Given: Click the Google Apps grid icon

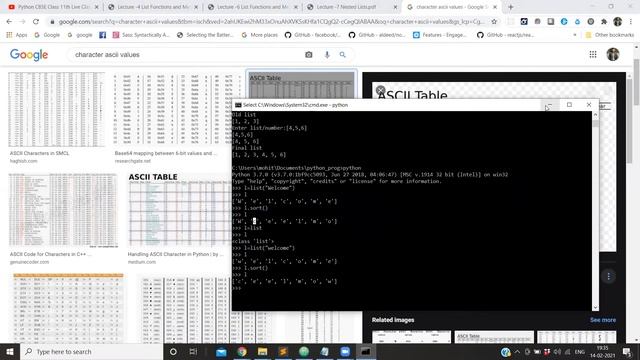Looking at the screenshot, I should point(593,54).
